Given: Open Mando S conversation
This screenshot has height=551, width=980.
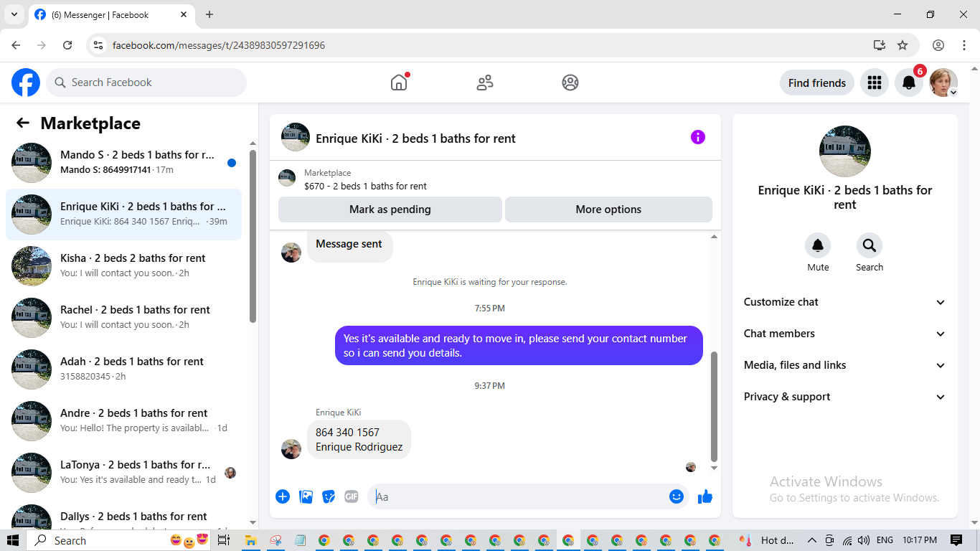Looking at the screenshot, I should click(123, 163).
